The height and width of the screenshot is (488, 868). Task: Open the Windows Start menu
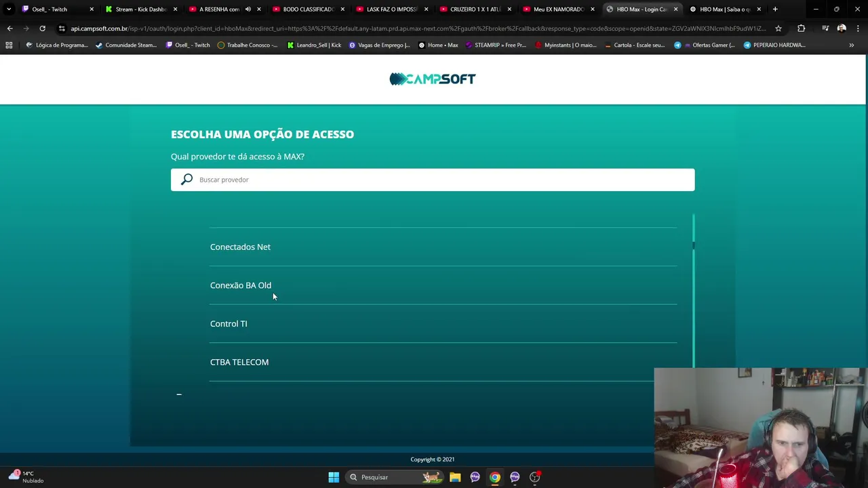click(334, 477)
